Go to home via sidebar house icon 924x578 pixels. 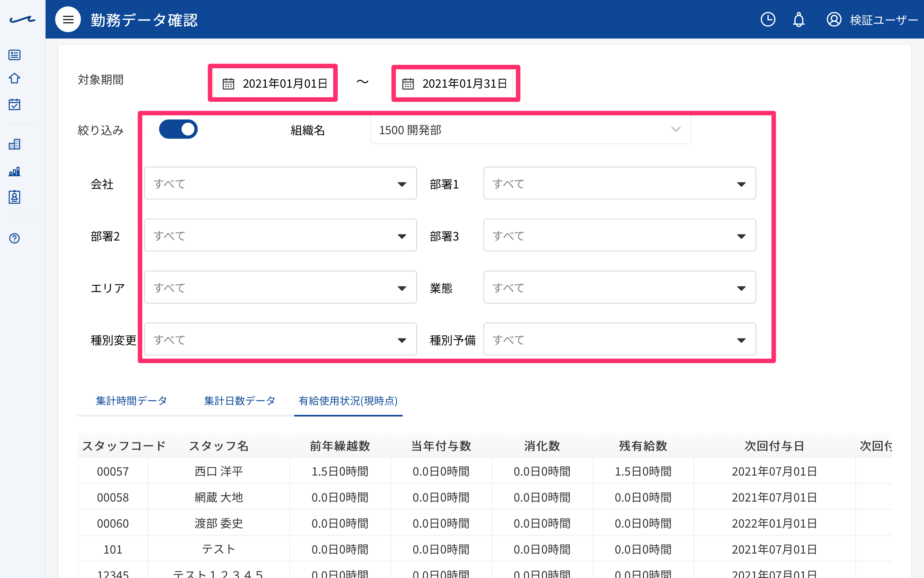(x=14, y=78)
